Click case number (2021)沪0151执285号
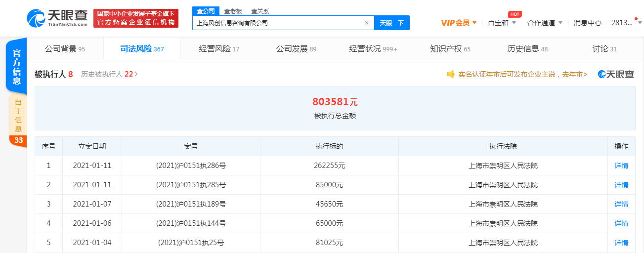The height and width of the screenshot is (253, 644). coord(191,185)
